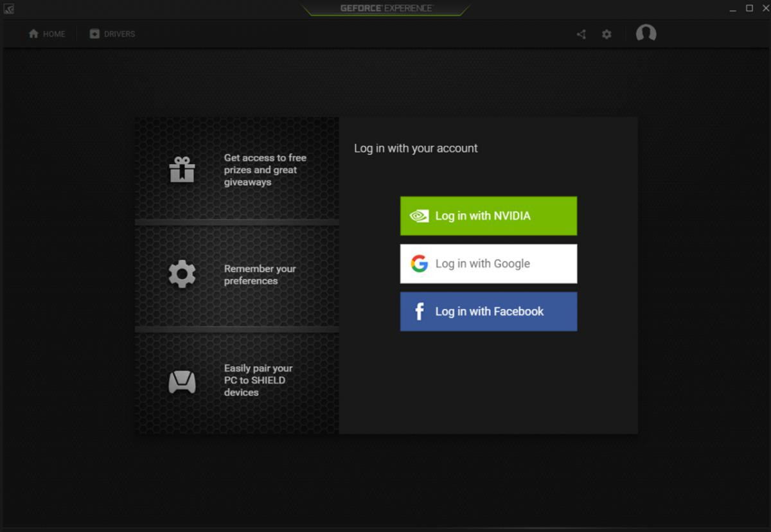This screenshot has width=771, height=532.
Task: Click the NVIDIA eye logo on green button
Action: pyautogui.click(x=419, y=216)
